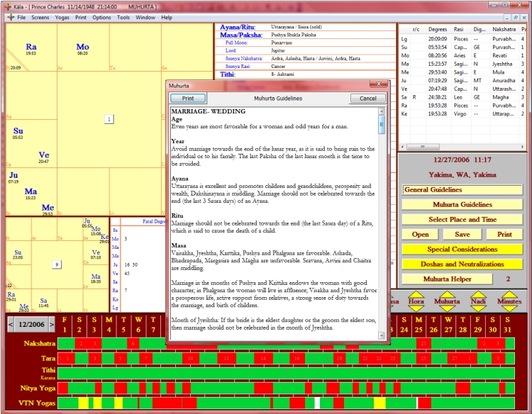Click the Nakshatra column header
Screen dimensions: 532x414
504,30
